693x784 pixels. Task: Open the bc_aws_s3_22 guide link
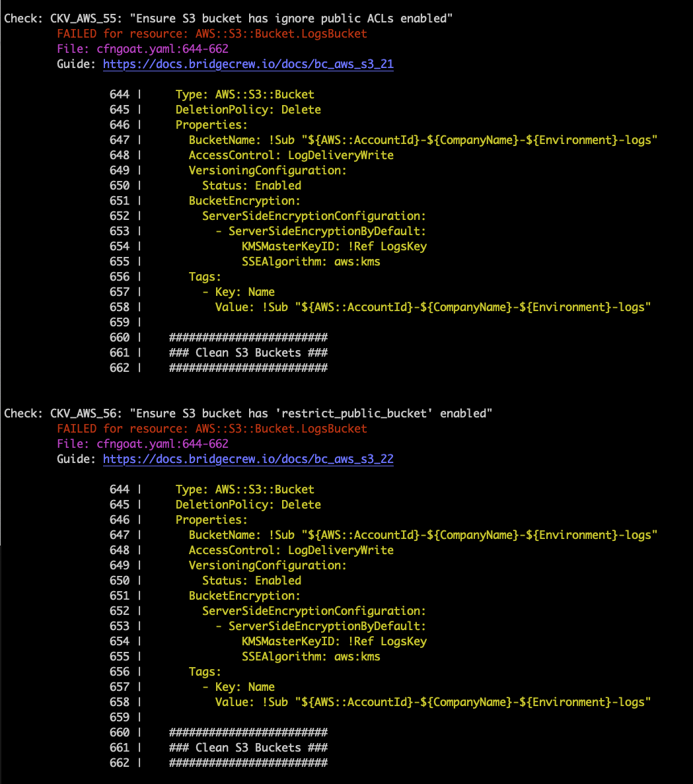[248, 459]
